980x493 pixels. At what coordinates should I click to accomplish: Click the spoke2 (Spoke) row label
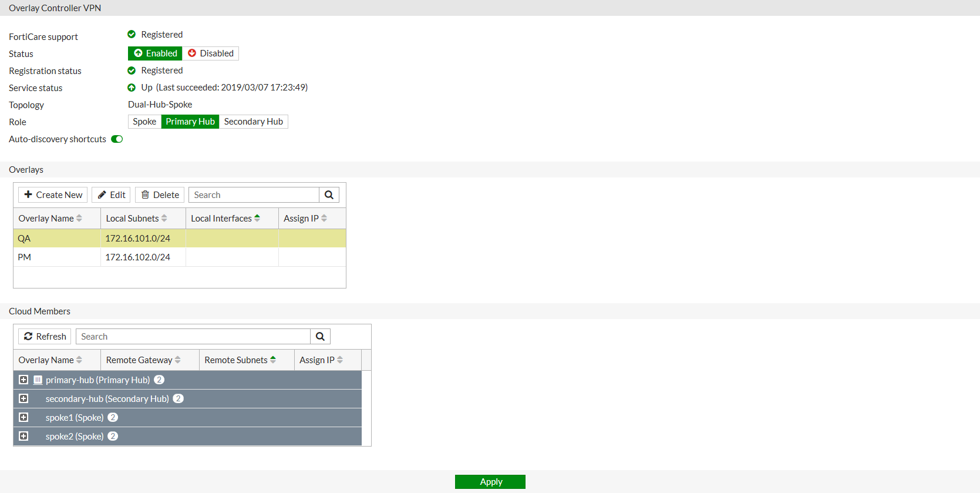click(75, 436)
